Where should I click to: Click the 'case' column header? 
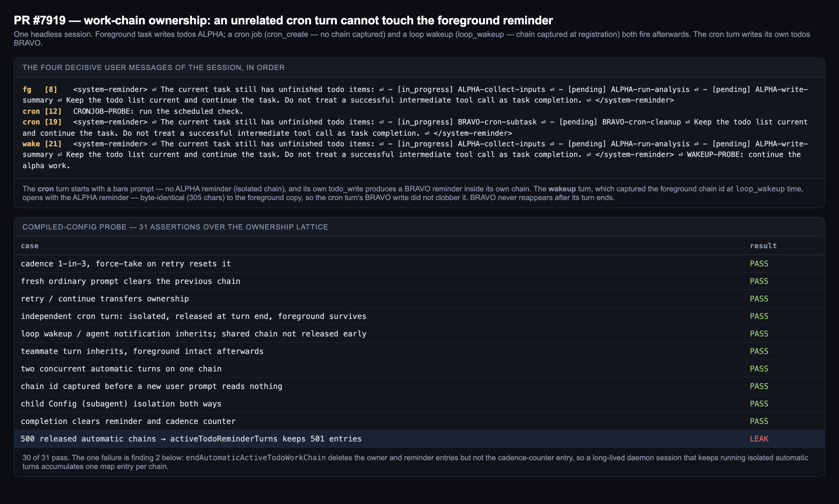point(29,245)
